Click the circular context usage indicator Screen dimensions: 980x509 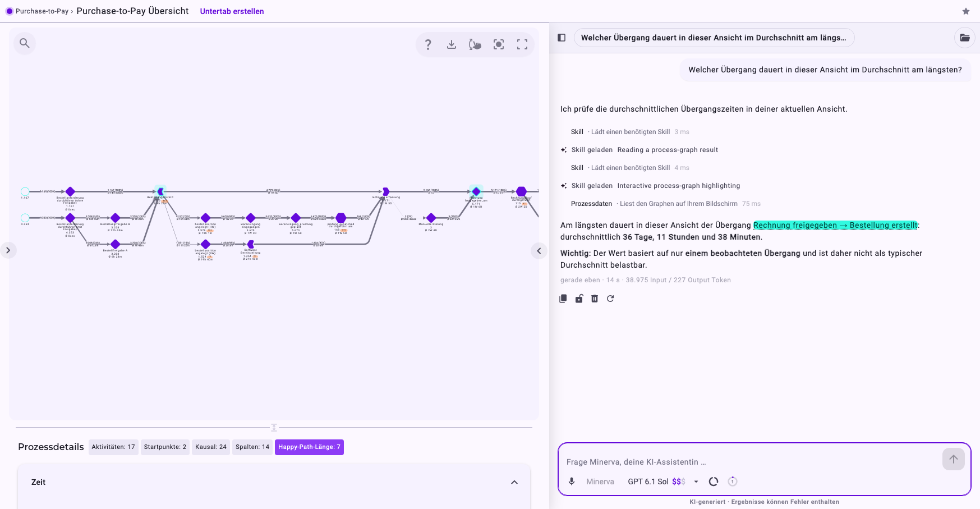click(714, 482)
